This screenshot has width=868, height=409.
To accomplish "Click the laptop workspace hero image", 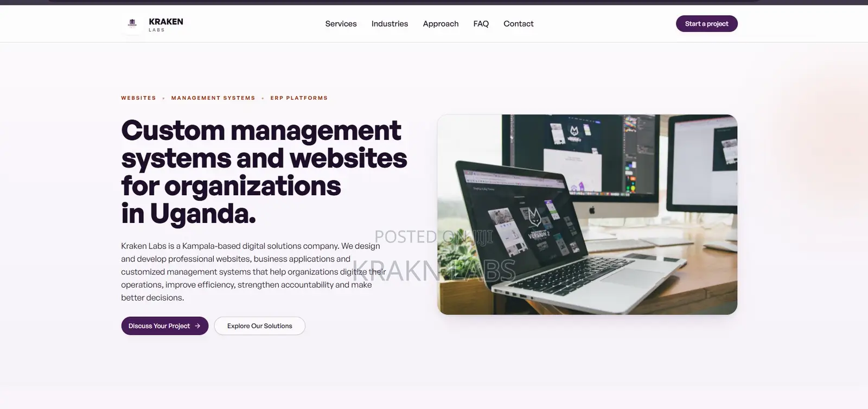I will point(587,214).
